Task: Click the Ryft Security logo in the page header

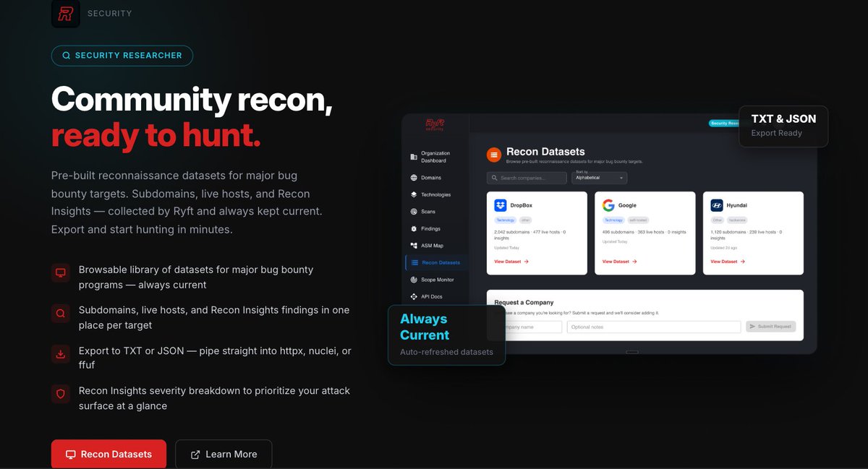Action: (66, 13)
